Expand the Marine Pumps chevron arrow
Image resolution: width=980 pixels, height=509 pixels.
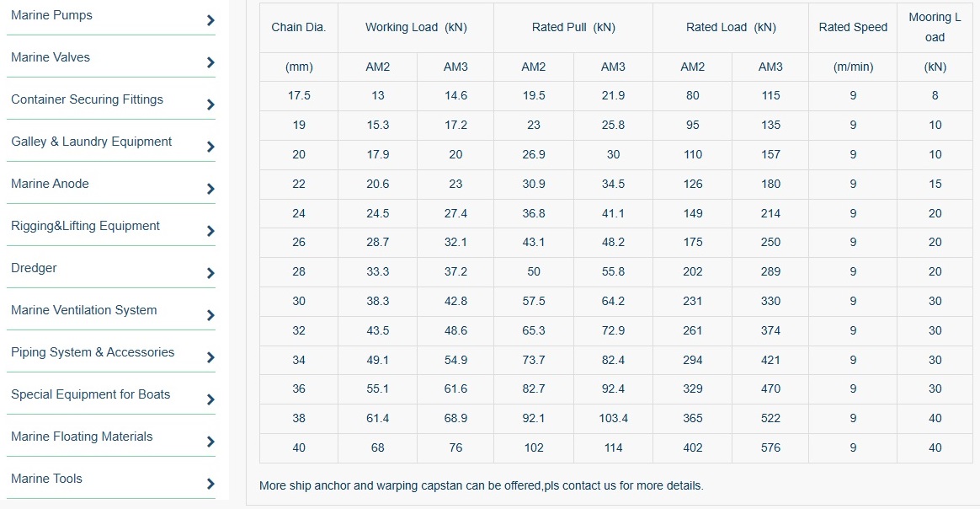pos(210,20)
